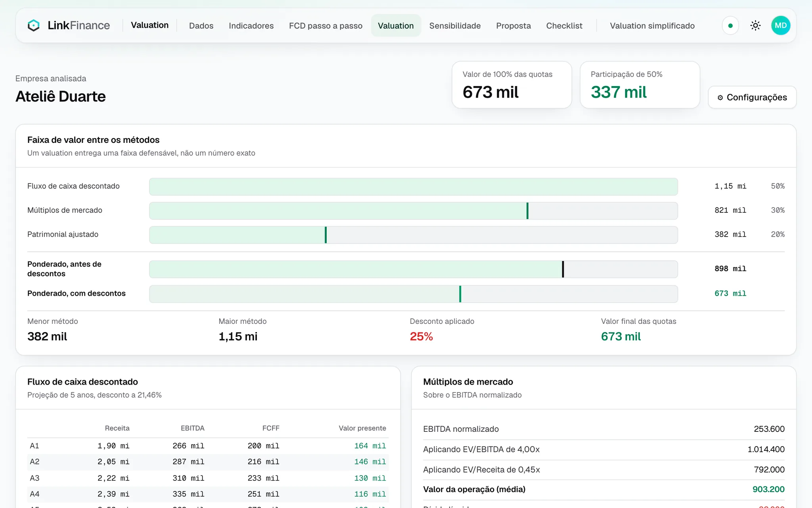Click the Valor de 100% das quotas card
Viewport: 812px width, 508px height.
tap(511, 85)
